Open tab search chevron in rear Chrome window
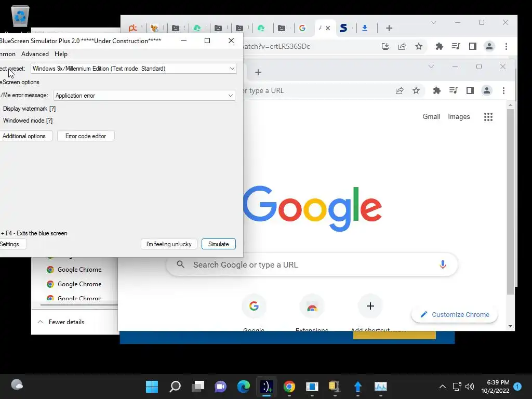Viewport: 532px width, 399px height. click(434, 22)
